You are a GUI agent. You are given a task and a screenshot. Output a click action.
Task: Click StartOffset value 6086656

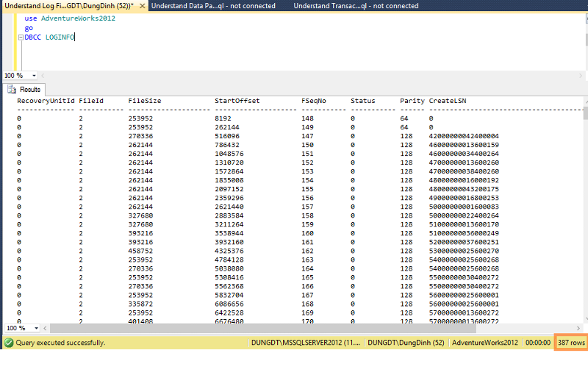229,304
